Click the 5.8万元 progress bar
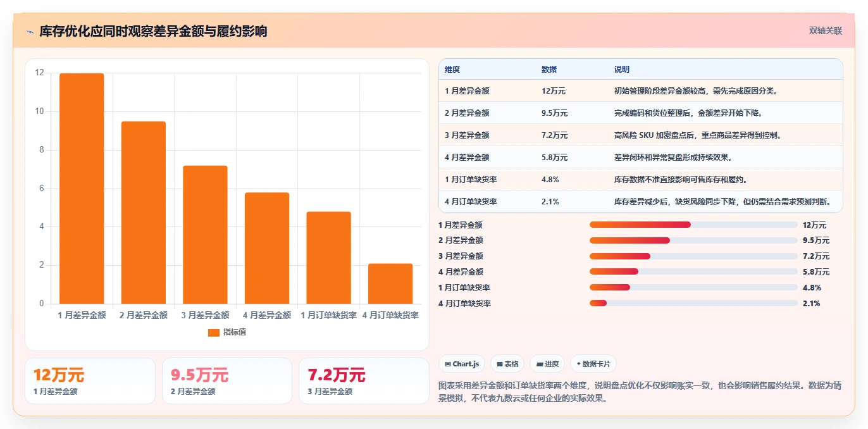Screen dimensions: 868x429 point(693,272)
